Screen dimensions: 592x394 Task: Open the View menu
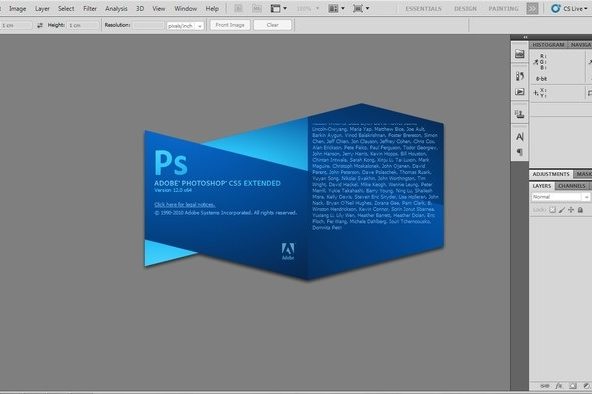pyautogui.click(x=159, y=8)
